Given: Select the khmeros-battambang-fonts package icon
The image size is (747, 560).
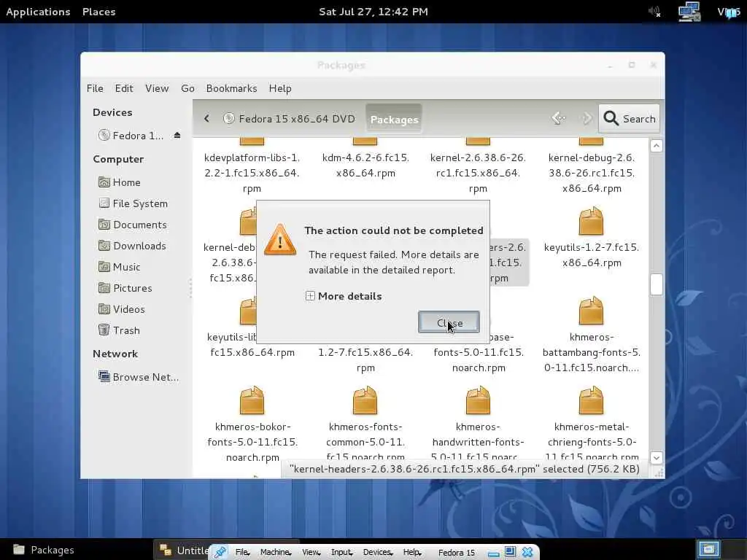Looking at the screenshot, I should click(x=591, y=311).
